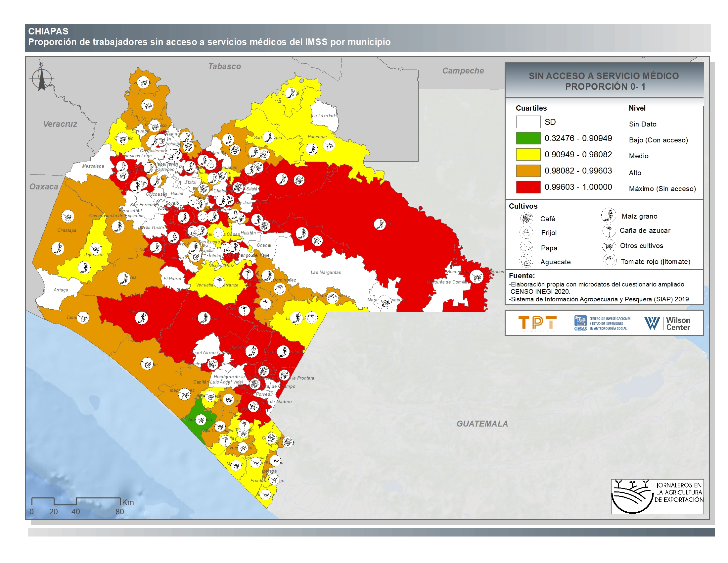Click the north arrow compass icon
The width and height of the screenshot is (728, 563).
point(42,79)
